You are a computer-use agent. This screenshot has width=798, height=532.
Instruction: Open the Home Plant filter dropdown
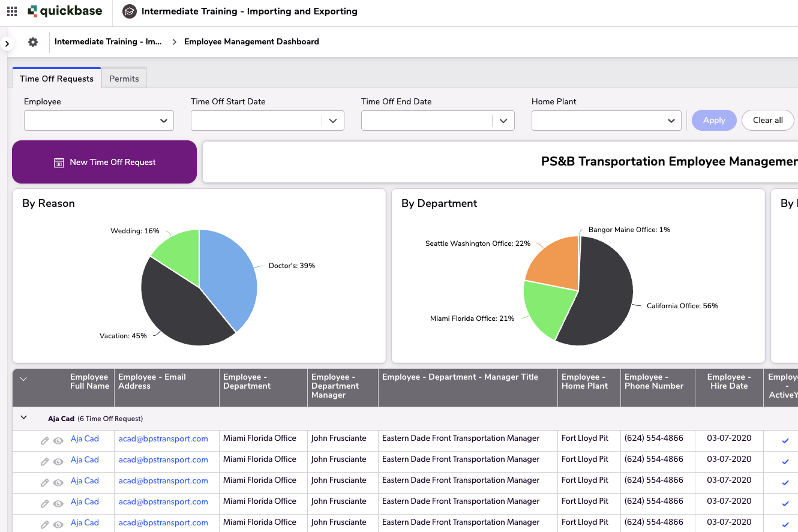tap(606, 121)
